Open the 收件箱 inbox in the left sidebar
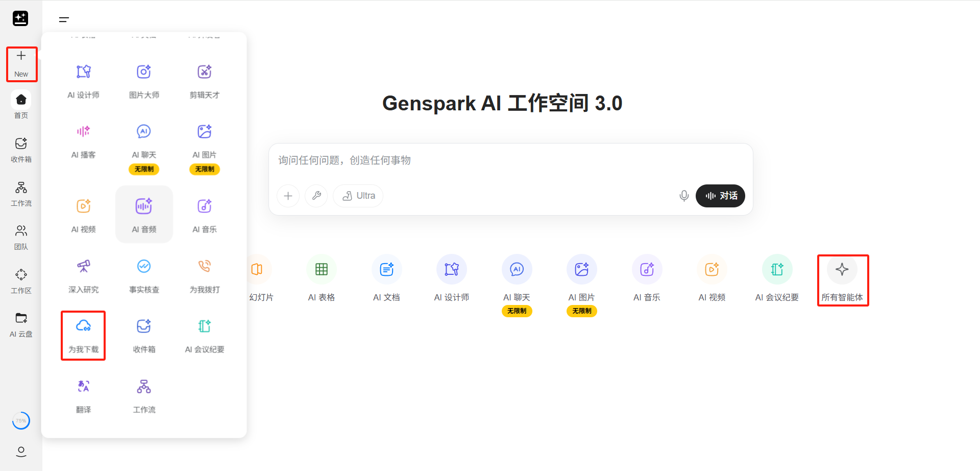This screenshot has width=980, height=471. [x=21, y=150]
